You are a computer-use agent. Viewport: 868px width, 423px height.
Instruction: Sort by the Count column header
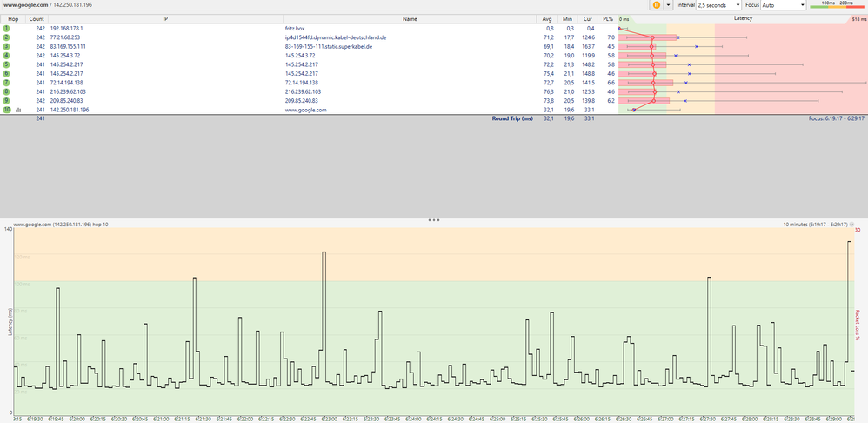click(x=37, y=19)
